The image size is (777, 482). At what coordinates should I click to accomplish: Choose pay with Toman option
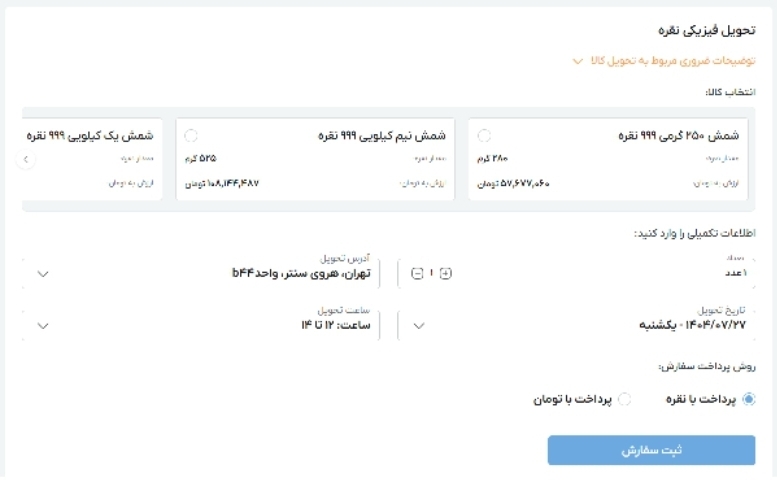(625, 399)
